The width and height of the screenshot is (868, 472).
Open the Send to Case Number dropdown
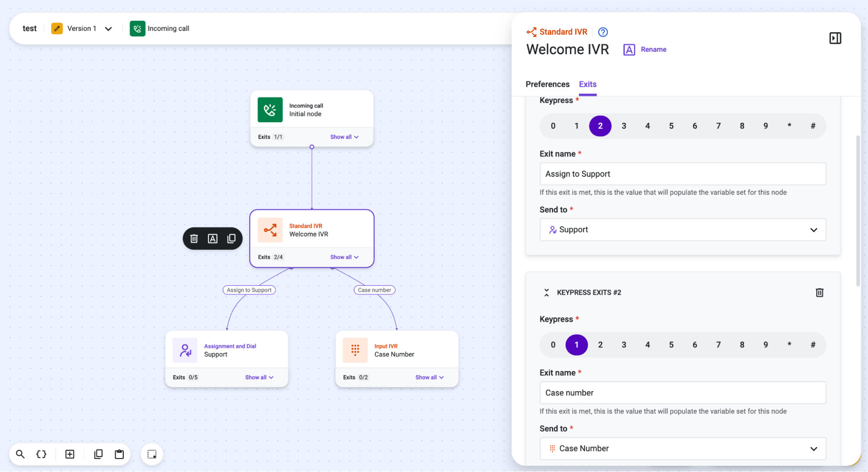coord(683,449)
